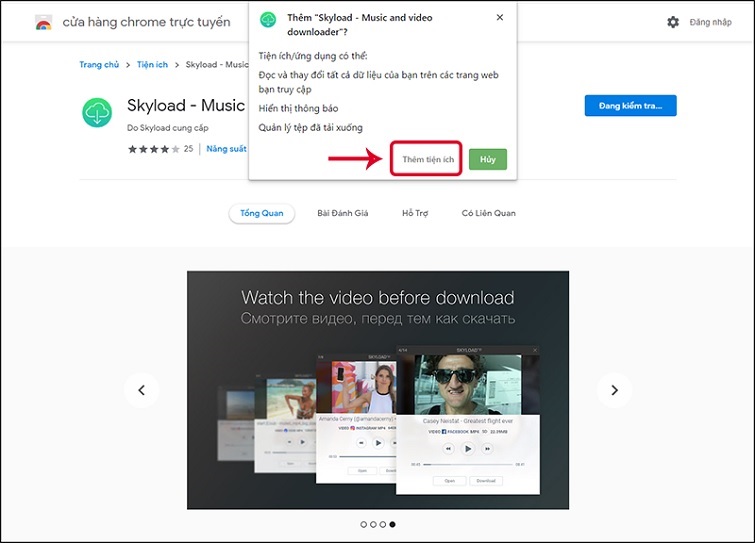755x543 pixels.
Task: Click the Chrome Web Store rainbow logo
Action: click(43, 22)
